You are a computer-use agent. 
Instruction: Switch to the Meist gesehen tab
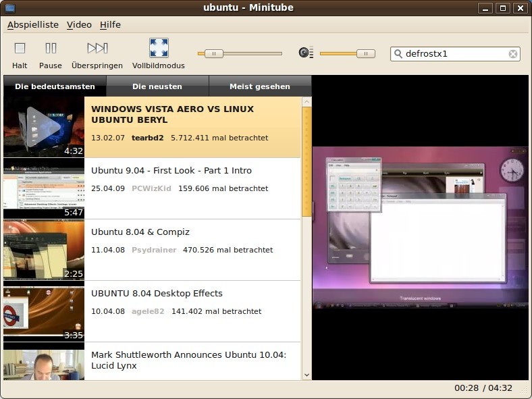click(x=260, y=86)
